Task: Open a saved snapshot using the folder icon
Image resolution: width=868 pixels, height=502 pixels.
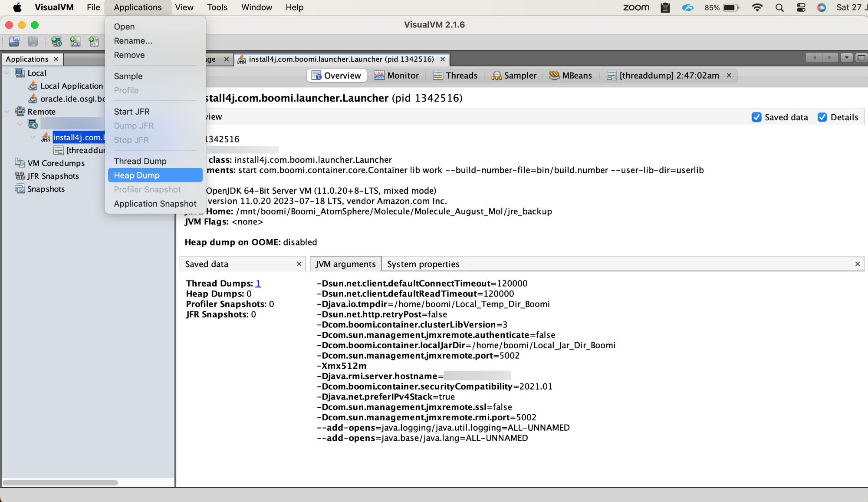Action: [13, 42]
